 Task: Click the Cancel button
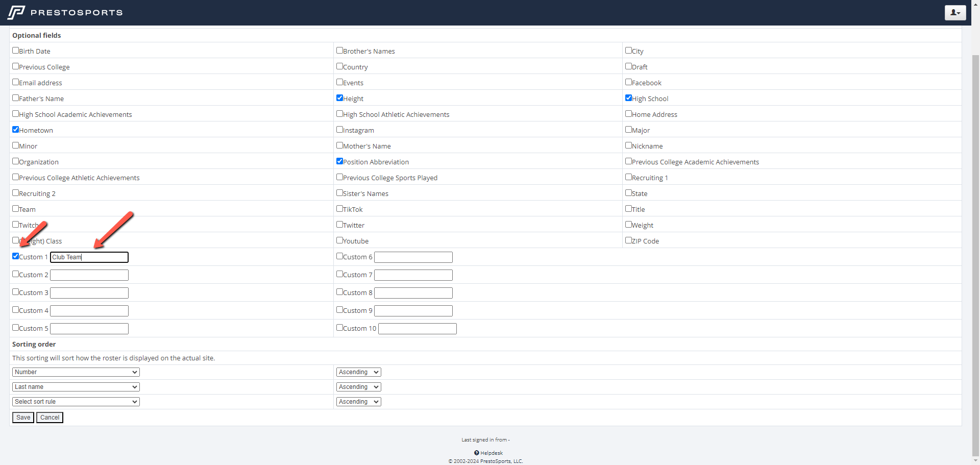tap(50, 418)
